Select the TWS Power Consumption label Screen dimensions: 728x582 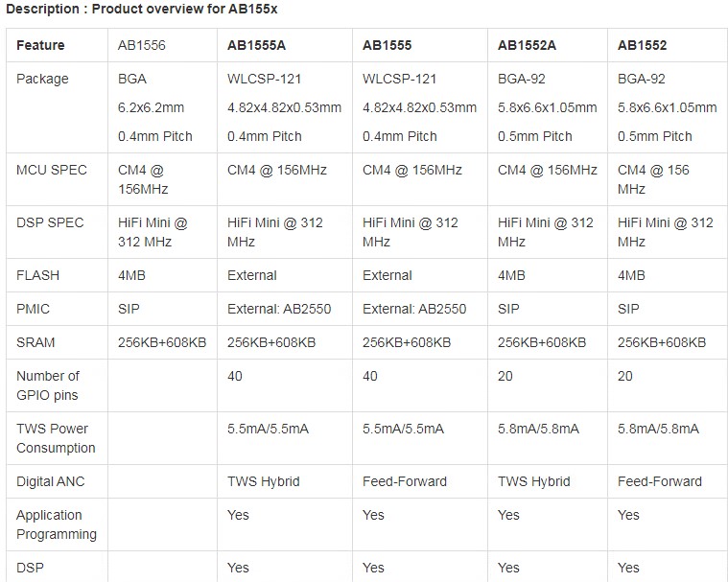[x=56, y=438]
